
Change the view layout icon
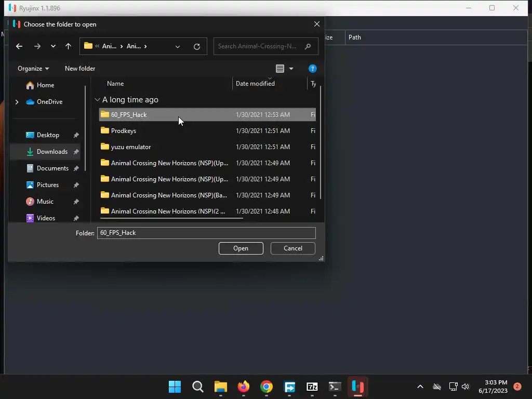coord(280,69)
